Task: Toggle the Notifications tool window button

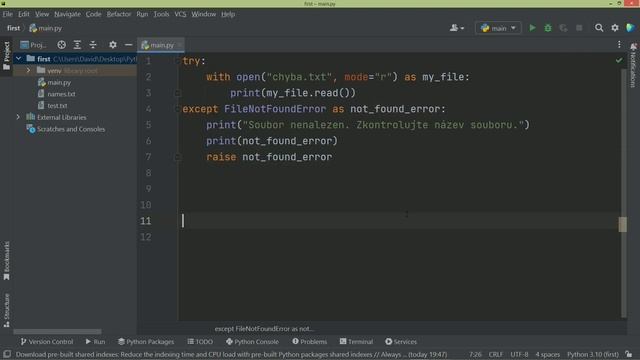Action: click(633, 64)
